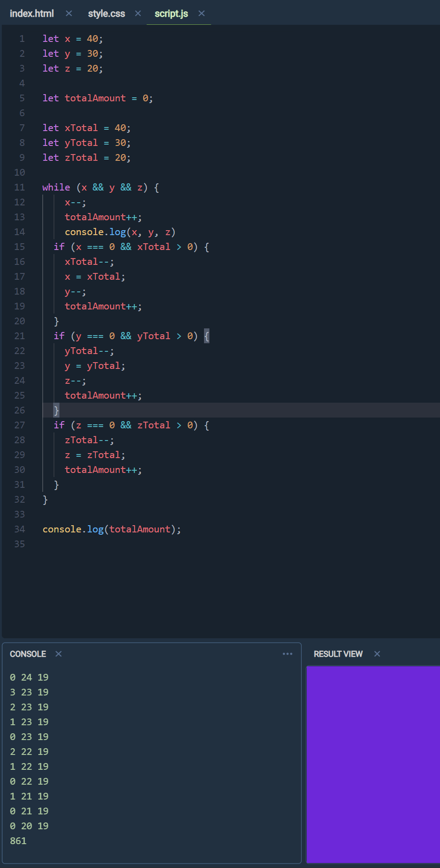Select the RESULT VIEW panel title
Screen dimensions: 440x868
pyautogui.click(x=338, y=654)
